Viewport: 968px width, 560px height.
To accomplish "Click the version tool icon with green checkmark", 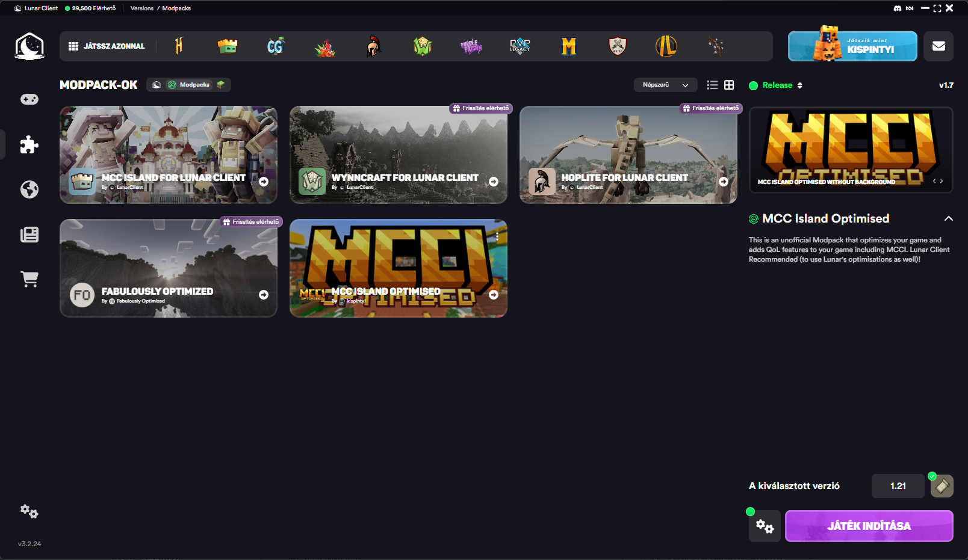I will pos(942,486).
